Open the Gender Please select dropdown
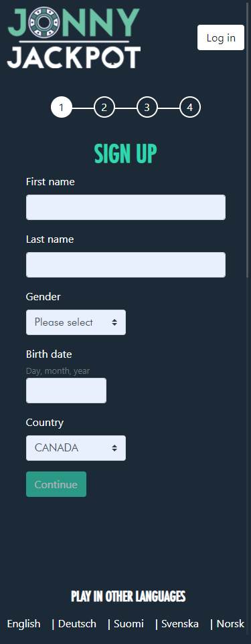The height and width of the screenshot is (644, 251). [76, 322]
